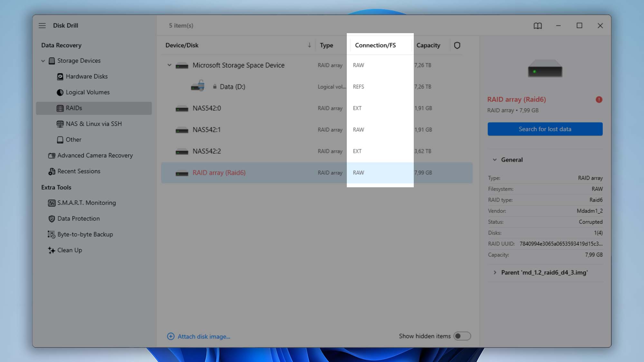Image resolution: width=644 pixels, height=362 pixels.
Task: Click the Microsoft Storage Space drive icon
Action: 182,66
